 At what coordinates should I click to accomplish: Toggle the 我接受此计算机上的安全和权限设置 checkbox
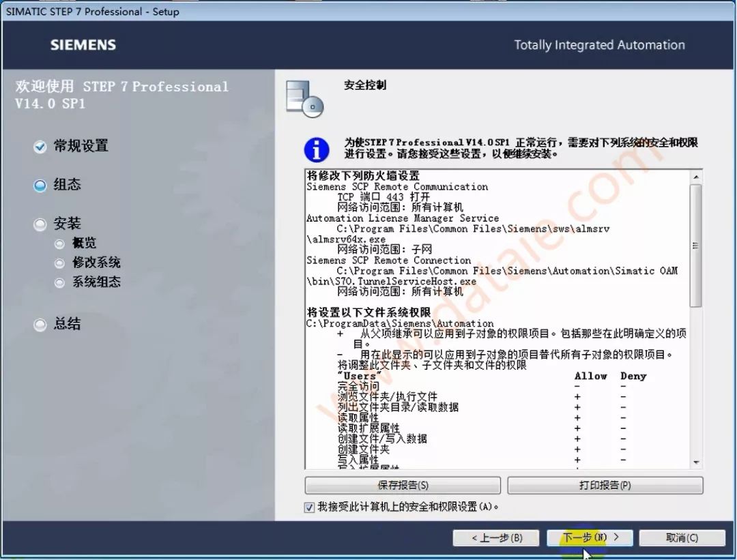click(309, 507)
